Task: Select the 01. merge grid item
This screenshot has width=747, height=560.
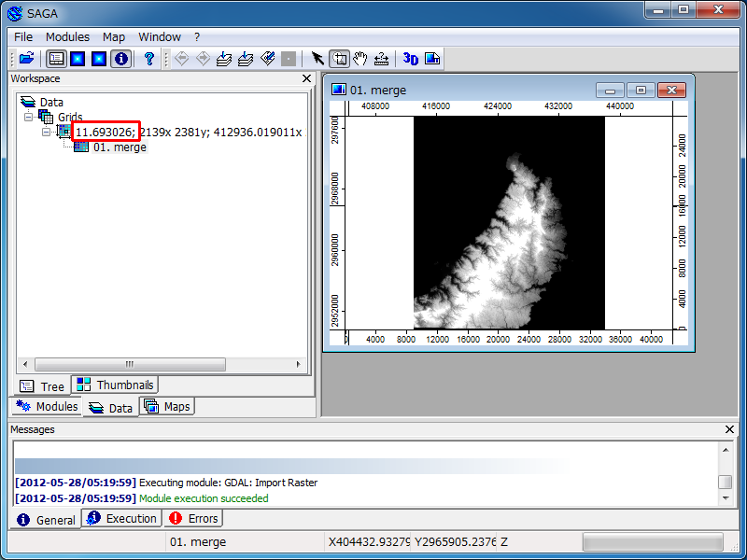Action: [x=119, y=147]
